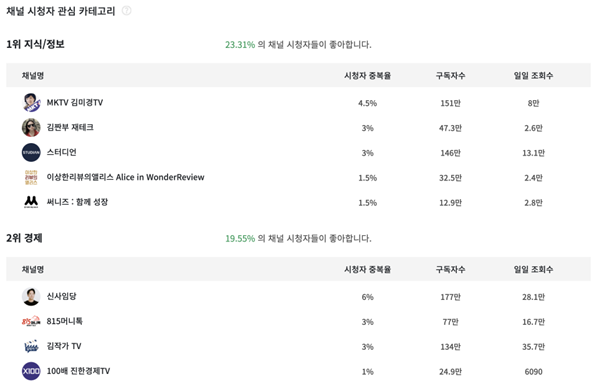
Task: Open 100배 진한경제TV channel name
Action: 78,371
